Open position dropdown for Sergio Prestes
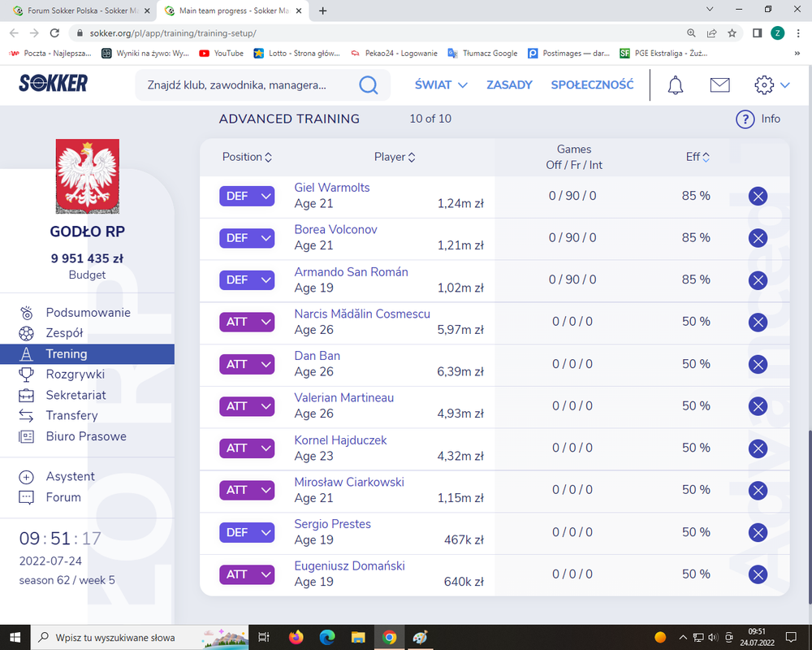 click(247, 532)
